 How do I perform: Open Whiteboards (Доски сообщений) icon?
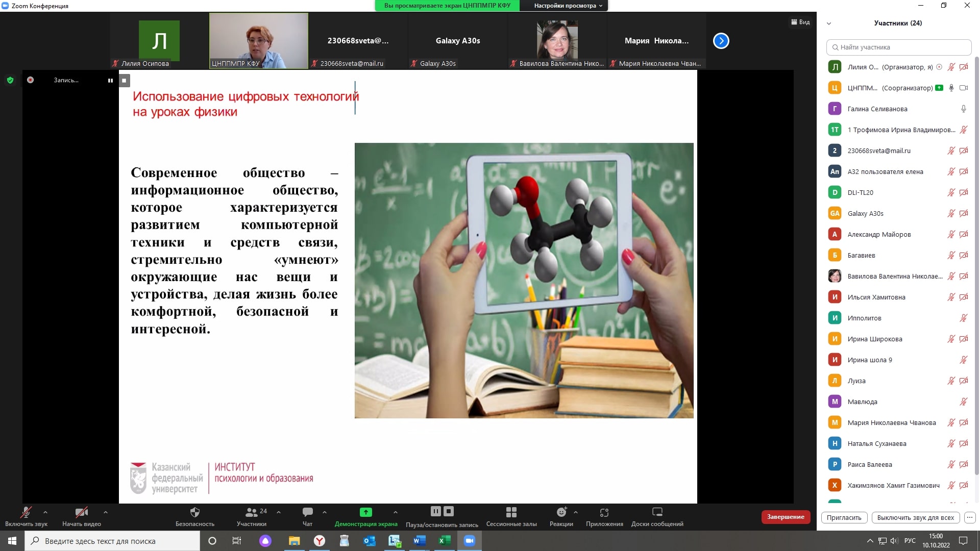(657, 512)
